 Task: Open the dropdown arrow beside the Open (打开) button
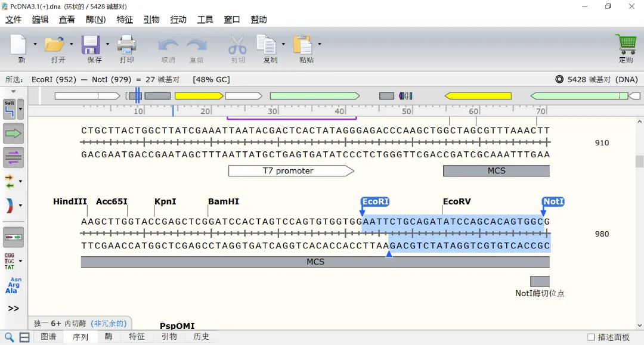pyautogui.click(x=72, y=44)
